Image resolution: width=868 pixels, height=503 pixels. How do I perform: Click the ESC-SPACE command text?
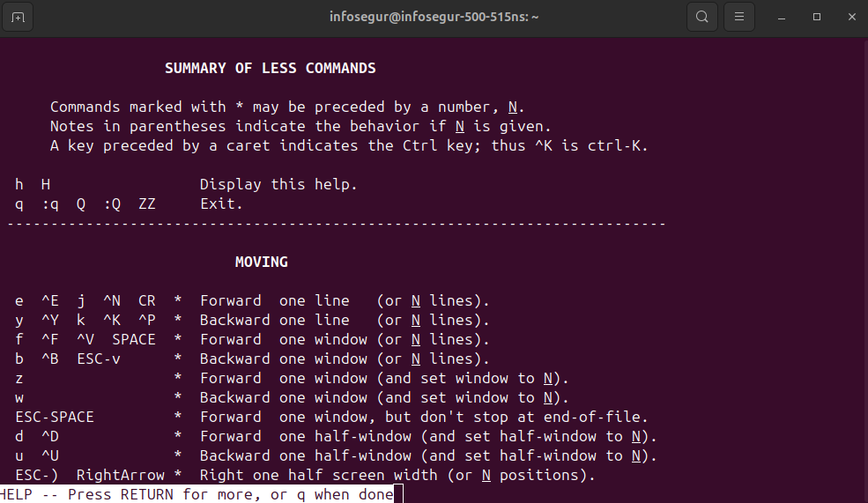point(55,417)
